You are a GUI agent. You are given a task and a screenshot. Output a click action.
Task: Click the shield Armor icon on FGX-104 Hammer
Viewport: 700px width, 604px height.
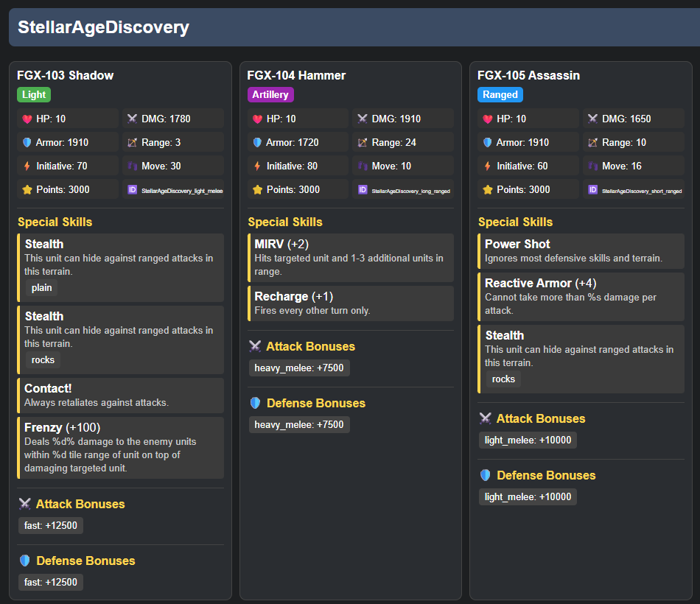click(258, 142)
